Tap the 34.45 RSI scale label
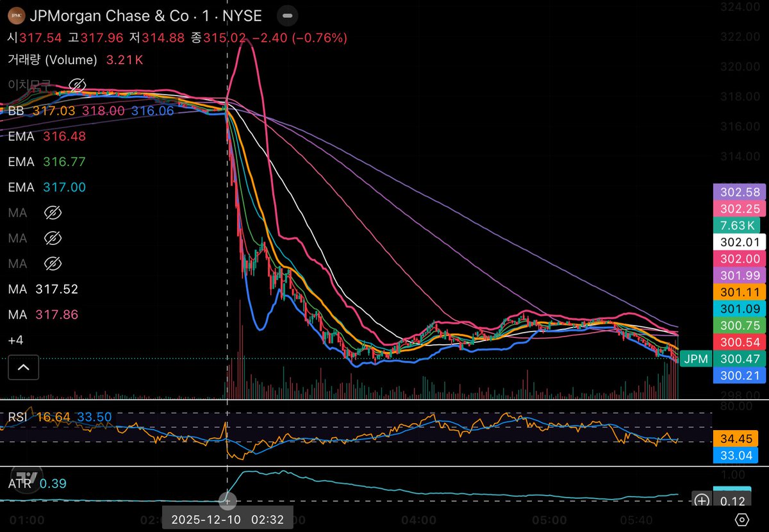This screenshot has height=532, width=769. point(736,439)
